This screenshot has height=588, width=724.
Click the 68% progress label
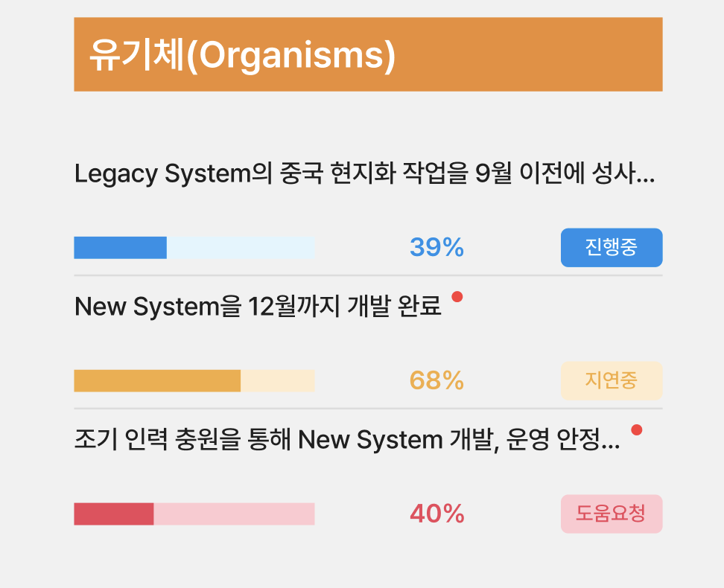436,380
